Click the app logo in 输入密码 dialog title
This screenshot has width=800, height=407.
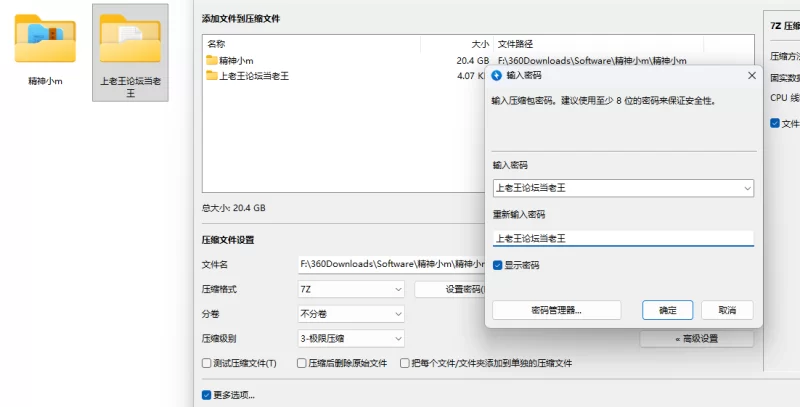[496, 75]
